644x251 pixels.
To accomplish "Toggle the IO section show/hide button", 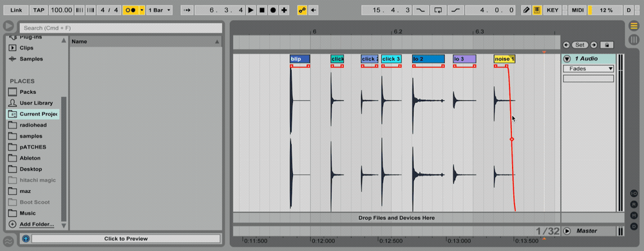I will [634, 194].
